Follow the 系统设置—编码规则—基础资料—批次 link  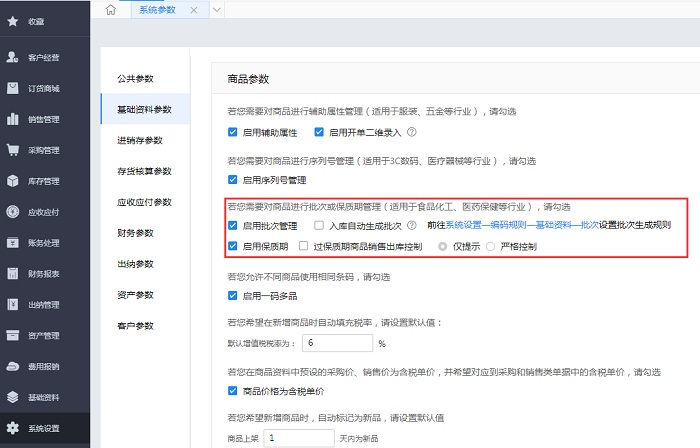point(521,226)
